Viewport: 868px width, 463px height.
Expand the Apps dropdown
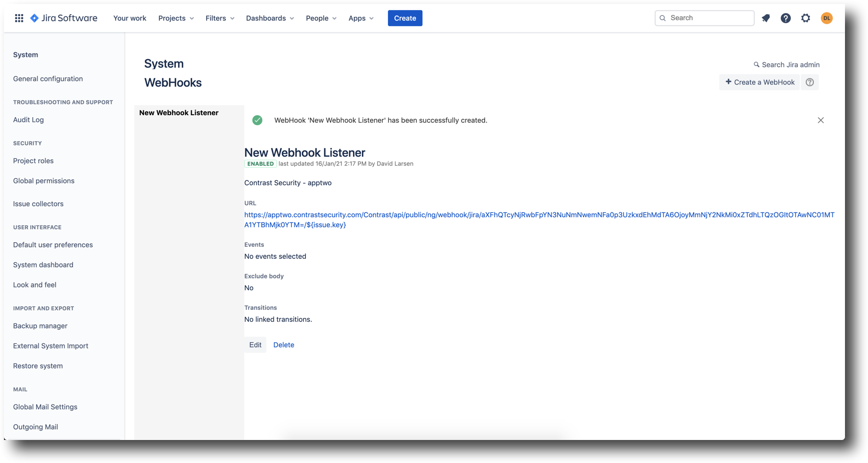361,18
